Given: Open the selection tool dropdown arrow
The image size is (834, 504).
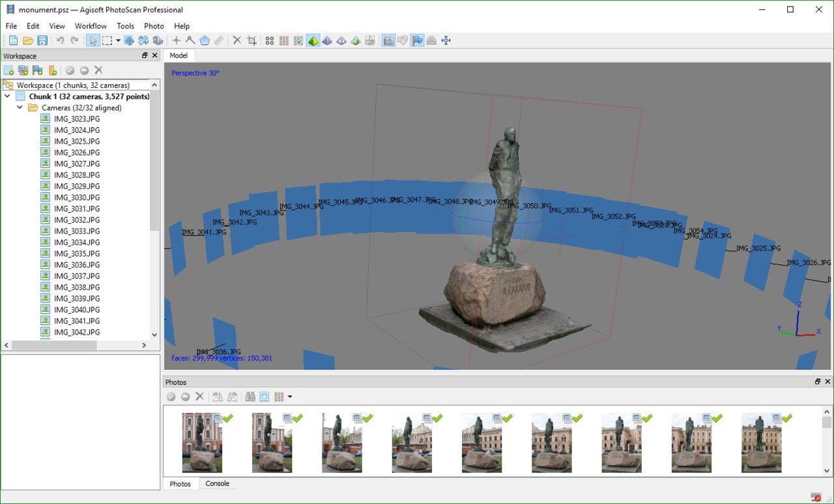Looking at the screenshot, I should coord(118,40).
